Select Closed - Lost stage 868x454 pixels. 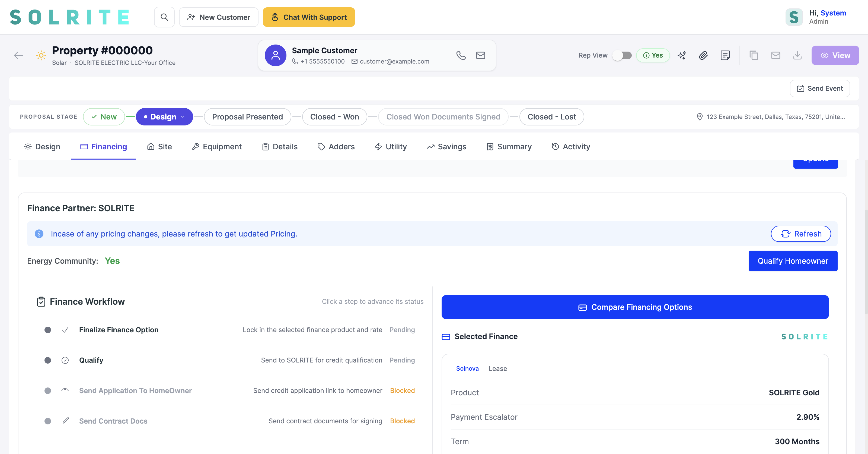552,117
